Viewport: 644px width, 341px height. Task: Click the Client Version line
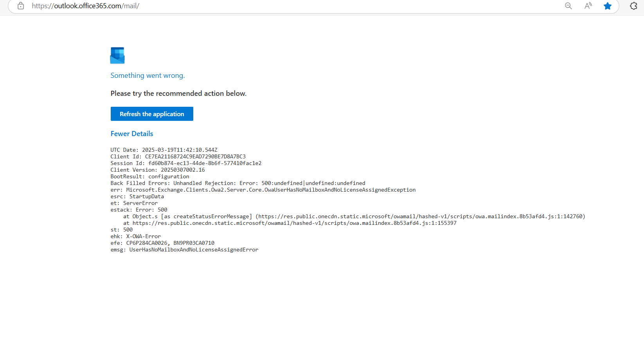tap(158, 170)
